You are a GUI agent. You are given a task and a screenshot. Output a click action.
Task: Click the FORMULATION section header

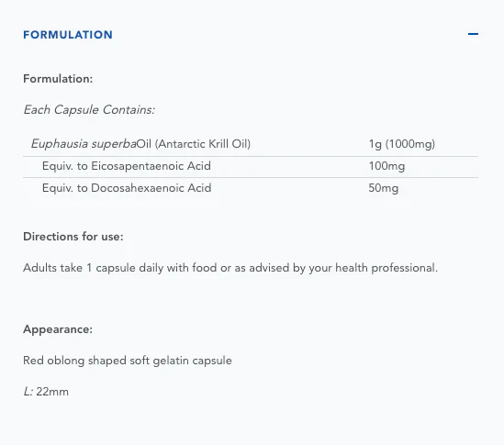[68, 35]
